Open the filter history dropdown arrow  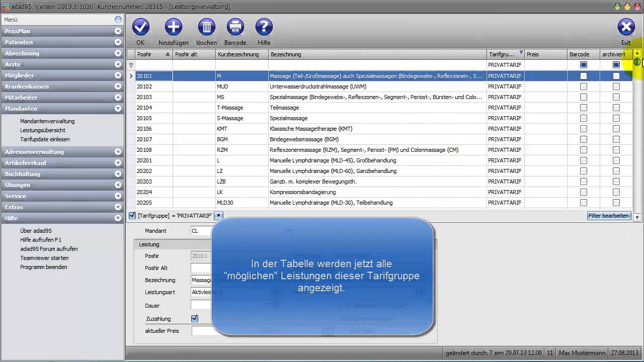click(218, 216)
